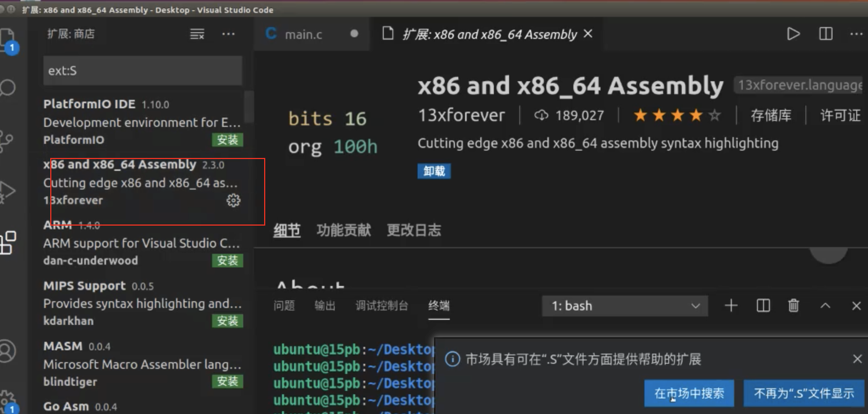This screenshot has height=414, width=868.
Task: Install the MASM extension
Action: [x=227, y=381]
